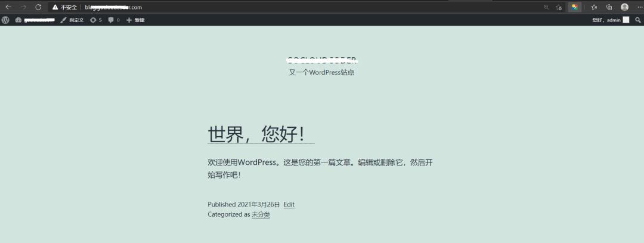Viewport: 644px width, 243px height.
Task: Click the admin avatar square
Action: pos(626,20)
